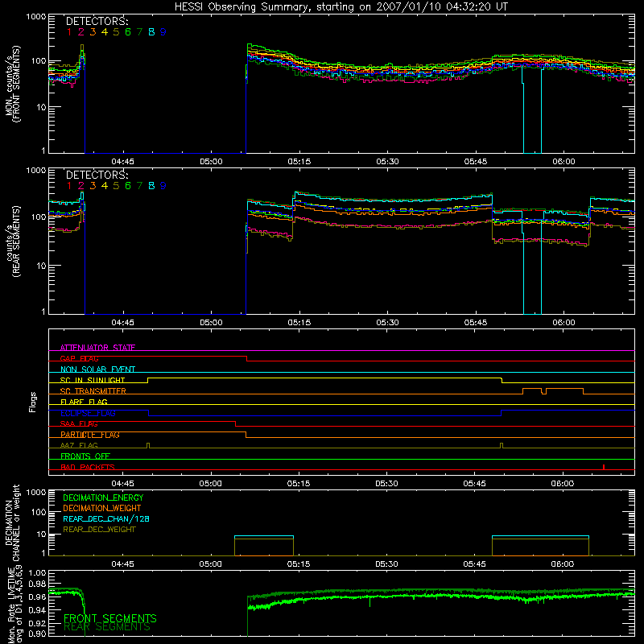Screen dimensions: 644x644
Task: Click detector 5 legend number in front segments plot
Action: click(x=116, y=31)
